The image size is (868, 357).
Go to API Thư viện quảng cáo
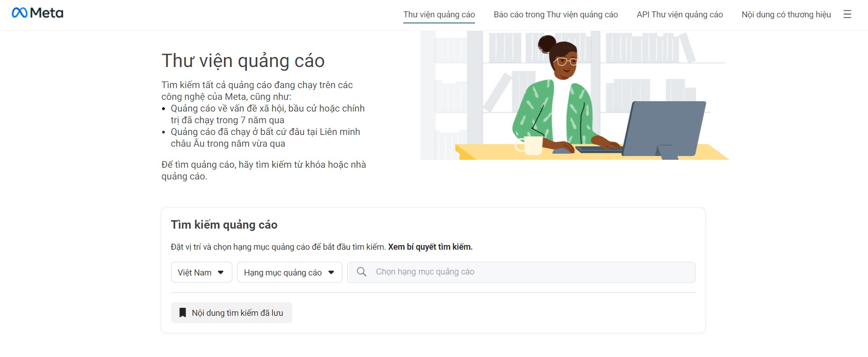coord(680,15)
